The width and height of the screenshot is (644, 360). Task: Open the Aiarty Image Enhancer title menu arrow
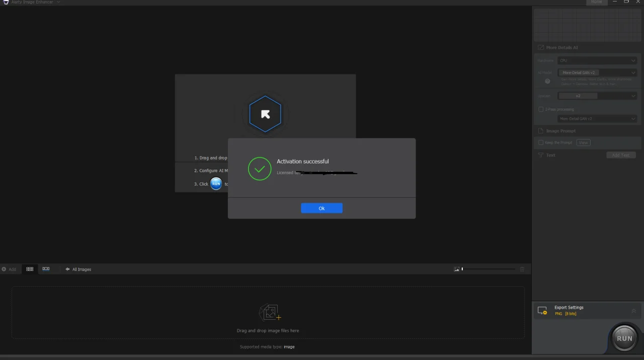click(x=58, y=2)
